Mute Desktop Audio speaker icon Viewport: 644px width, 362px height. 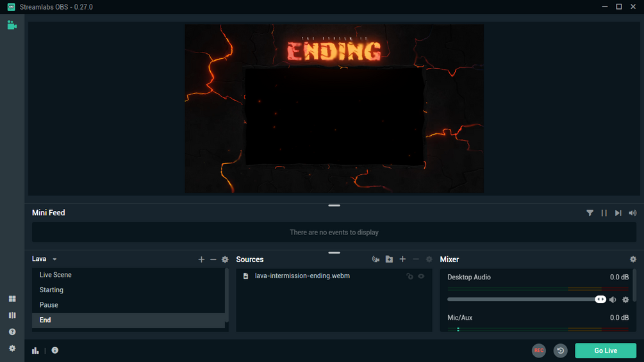tap(613, 300)
